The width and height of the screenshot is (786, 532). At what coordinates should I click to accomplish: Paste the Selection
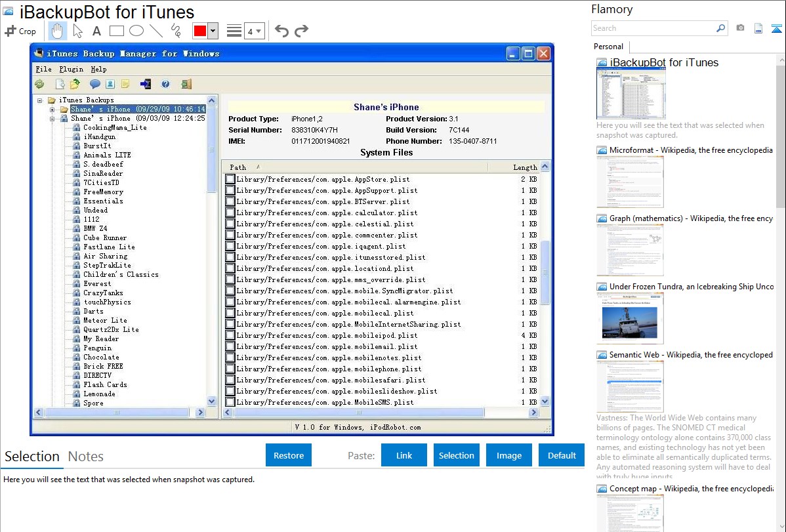[x=457, y=455]
